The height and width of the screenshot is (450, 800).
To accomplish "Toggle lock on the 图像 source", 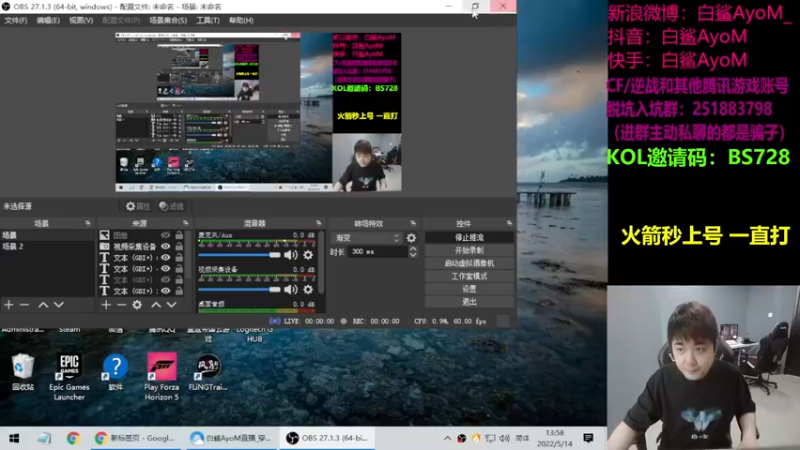I will (179, 235).
